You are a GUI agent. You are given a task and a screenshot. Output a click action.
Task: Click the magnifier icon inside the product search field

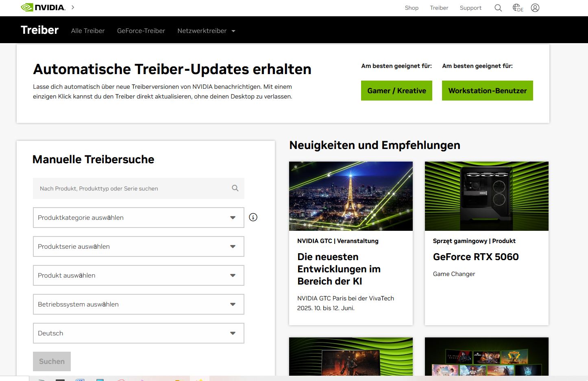pos(235,188)
